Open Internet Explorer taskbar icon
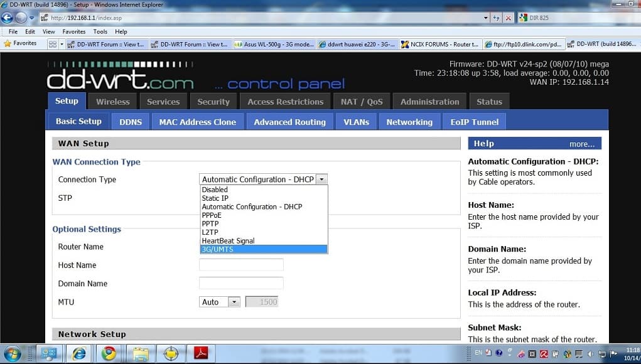The height and width of the screenshot is (364, 641). [78, 353]
